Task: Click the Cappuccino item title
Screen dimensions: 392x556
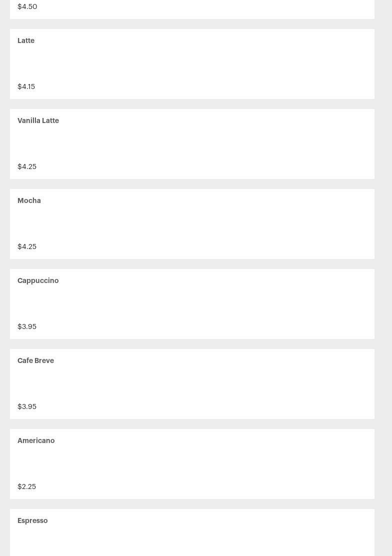Action: [x=38, y=280]
